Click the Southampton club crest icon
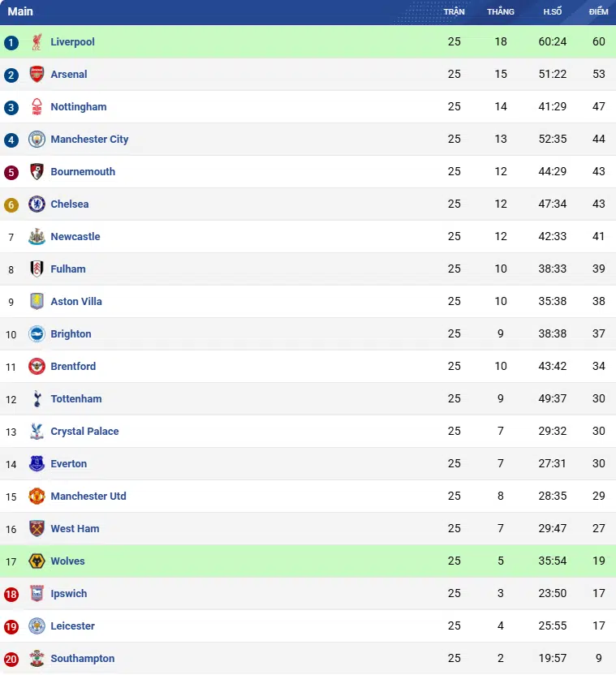 37,658
